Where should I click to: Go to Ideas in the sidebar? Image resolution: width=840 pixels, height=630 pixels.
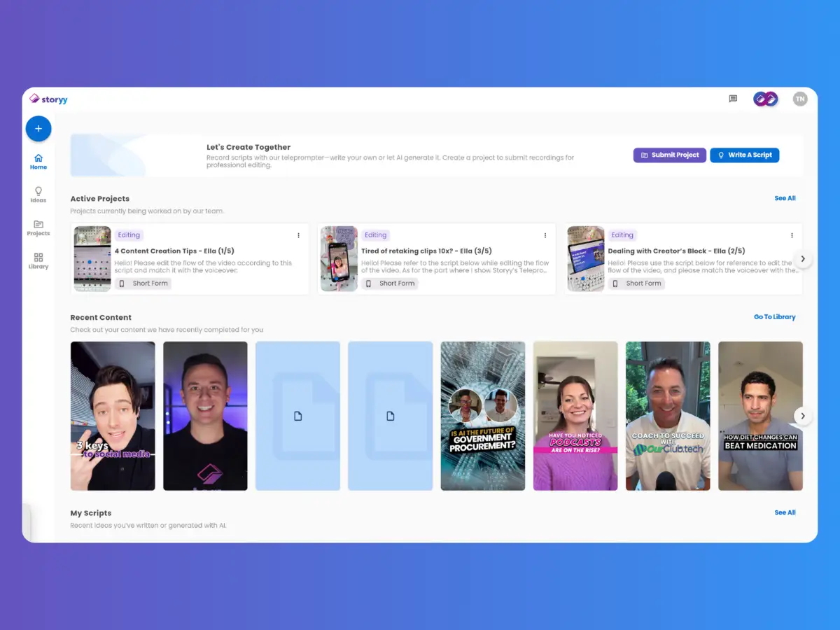[x=38, y=194]
